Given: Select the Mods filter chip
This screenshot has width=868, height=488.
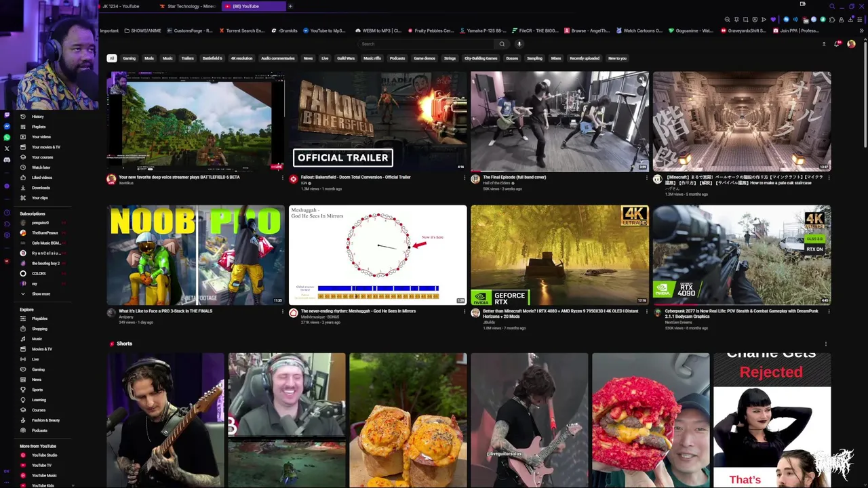Looking at the screenshot, I should 149,58.
